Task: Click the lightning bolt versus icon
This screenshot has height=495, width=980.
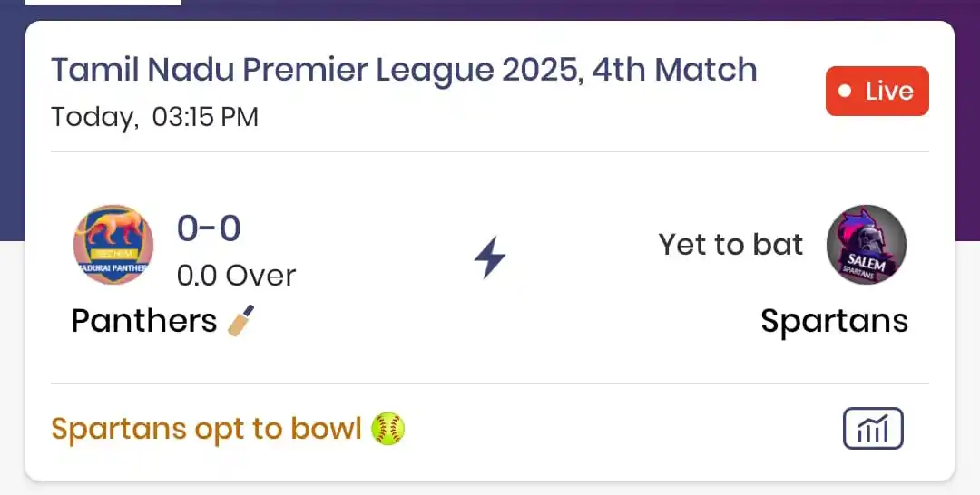Action: 490,257
